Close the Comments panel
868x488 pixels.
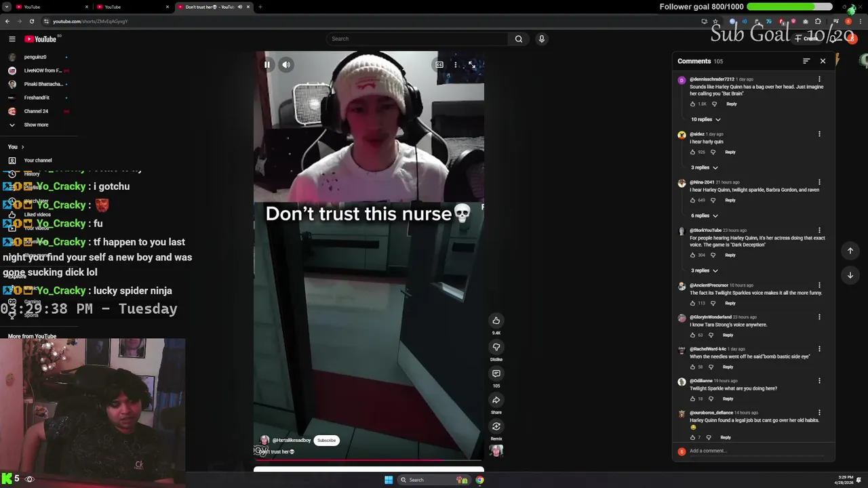click(x=823, y=61)
